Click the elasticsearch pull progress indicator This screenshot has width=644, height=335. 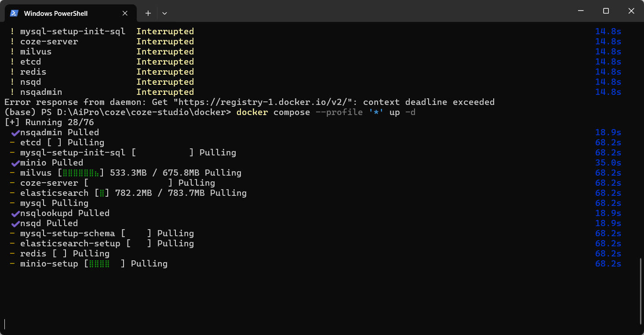tap(102, 193)
